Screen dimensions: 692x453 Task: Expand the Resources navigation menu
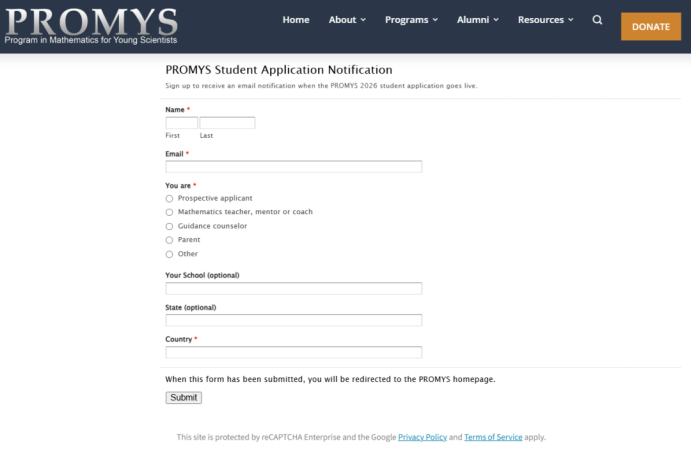(545, 20)
